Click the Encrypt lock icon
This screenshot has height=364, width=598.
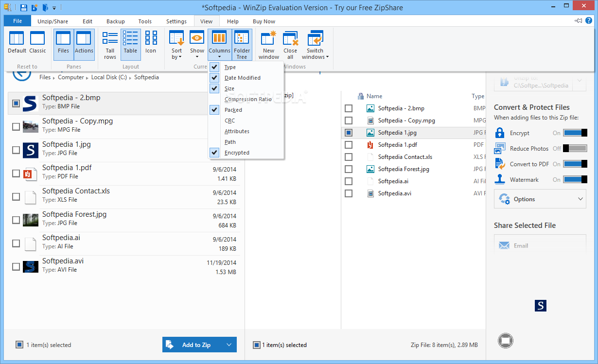click(500, 133)
